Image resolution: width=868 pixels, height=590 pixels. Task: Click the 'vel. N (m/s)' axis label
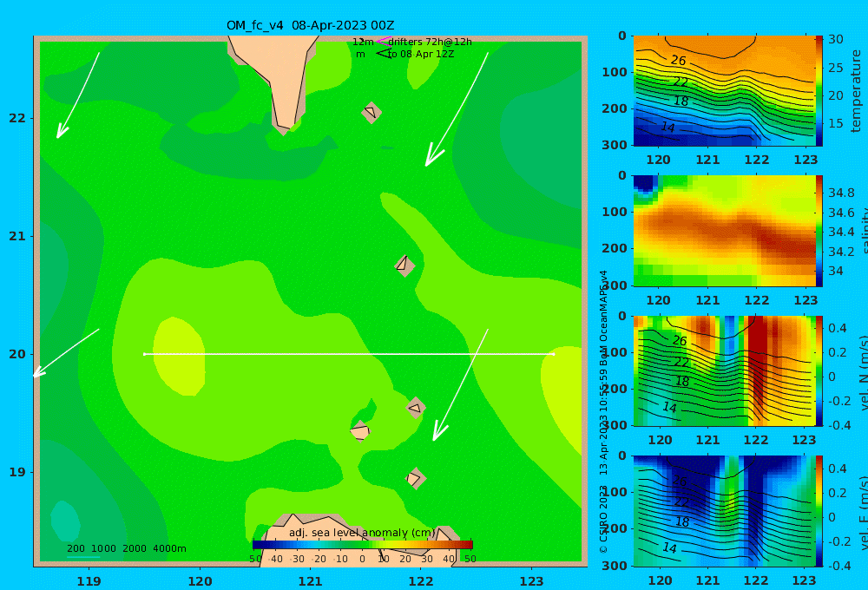coord(864,373)
